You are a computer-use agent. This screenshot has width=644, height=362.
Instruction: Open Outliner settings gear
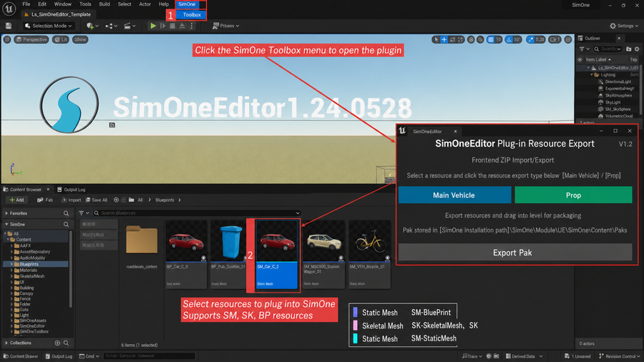point(637,49)
